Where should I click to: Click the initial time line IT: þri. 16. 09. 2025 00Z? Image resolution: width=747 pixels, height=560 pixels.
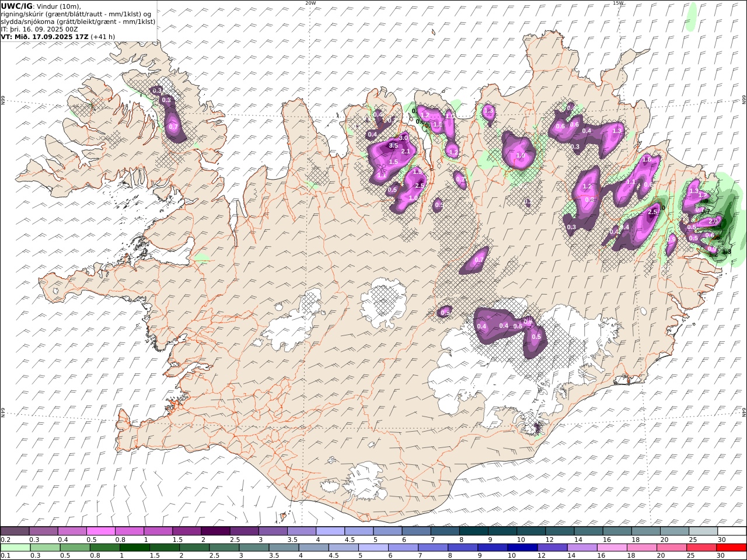click(x=40, y=29)
